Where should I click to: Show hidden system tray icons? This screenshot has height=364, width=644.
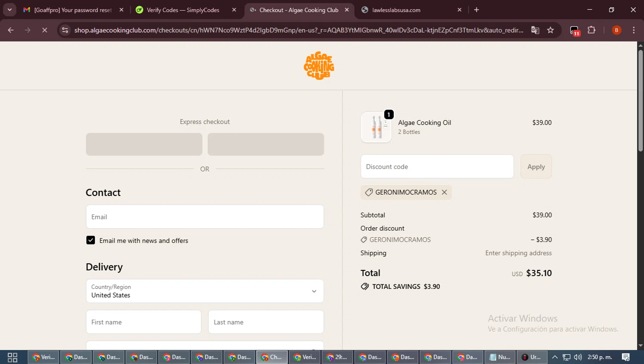pyautogui.click(x=555, y=357)
